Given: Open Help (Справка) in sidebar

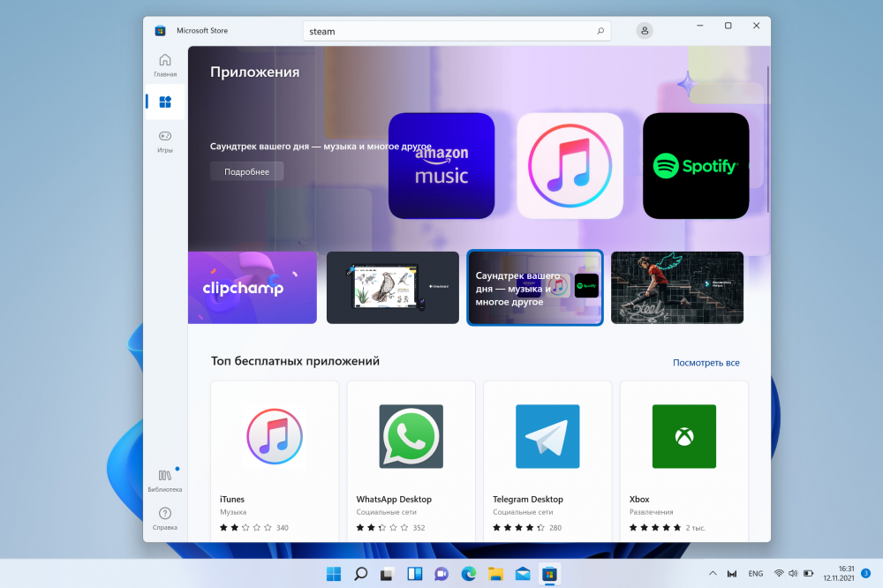Looking at the screenshot, I should [x=165, y=518].
